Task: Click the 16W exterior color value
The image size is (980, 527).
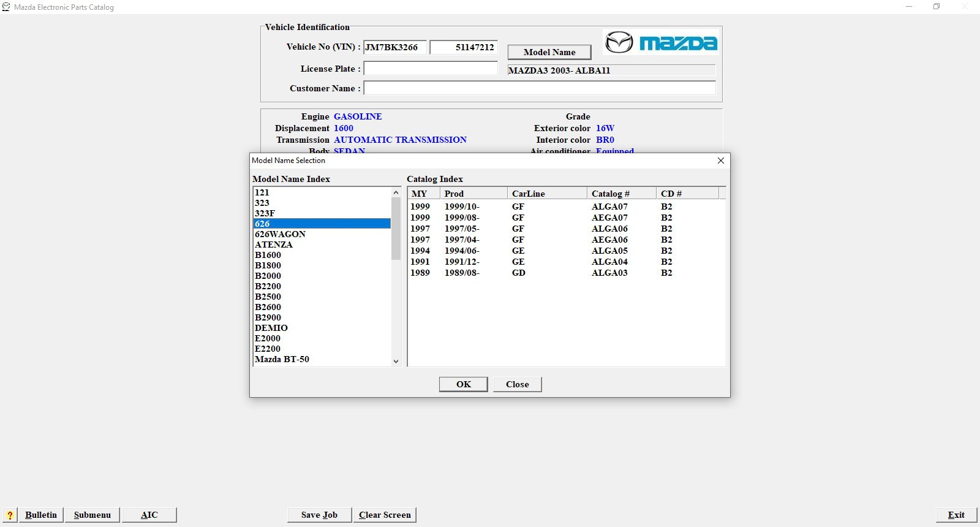Action: 605,128
